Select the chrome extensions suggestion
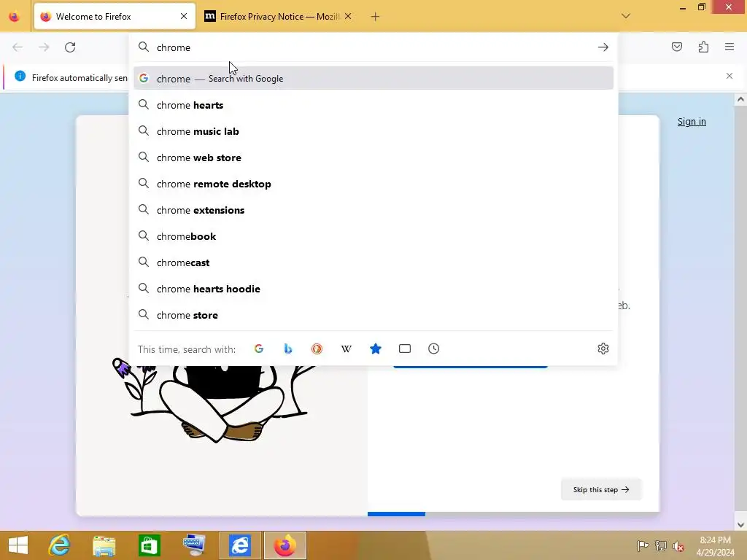 (x=373, y=209)
